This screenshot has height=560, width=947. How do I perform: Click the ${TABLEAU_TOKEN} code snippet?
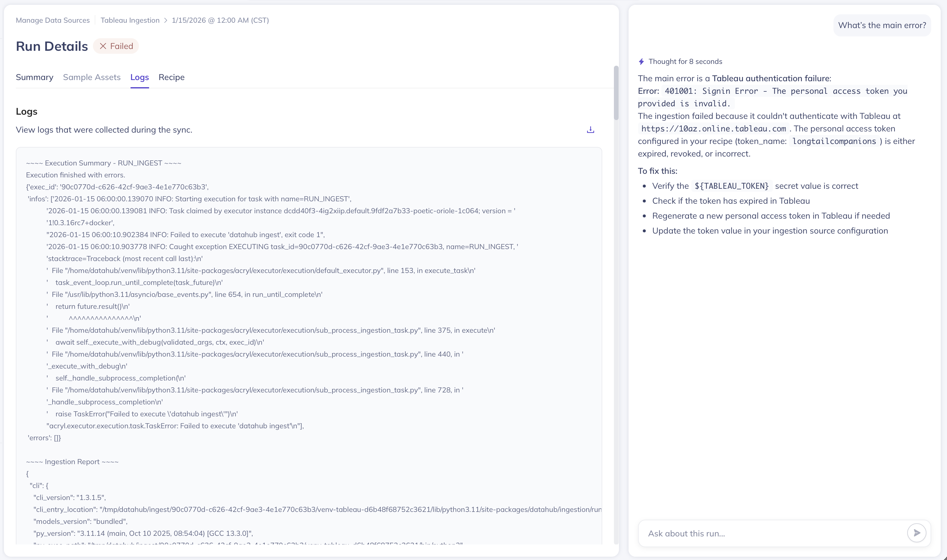tap(732, 186)
